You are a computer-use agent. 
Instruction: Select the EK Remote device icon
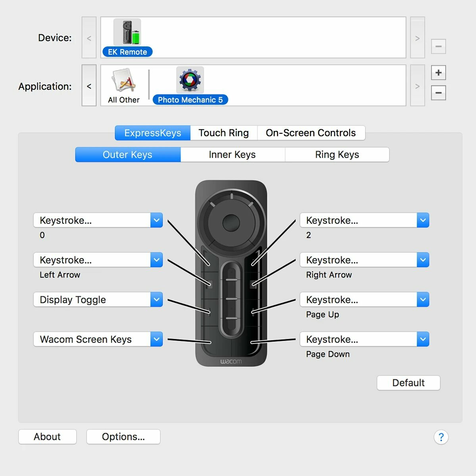coord(127,32)
